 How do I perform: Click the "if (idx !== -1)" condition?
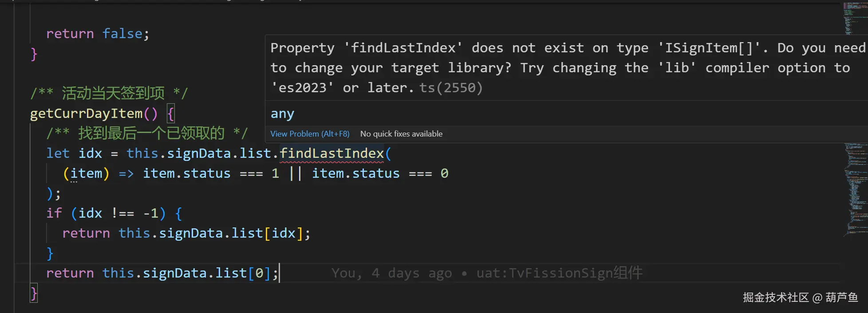click(x=106, y=213)
